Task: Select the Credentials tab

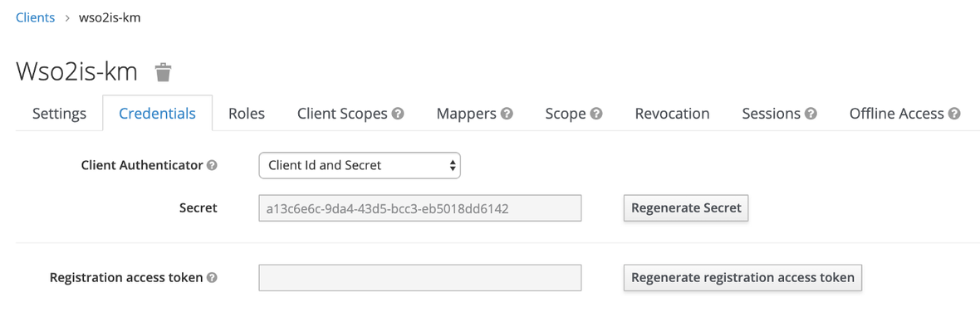Action: pyautogui.click(x=158, y=114)
